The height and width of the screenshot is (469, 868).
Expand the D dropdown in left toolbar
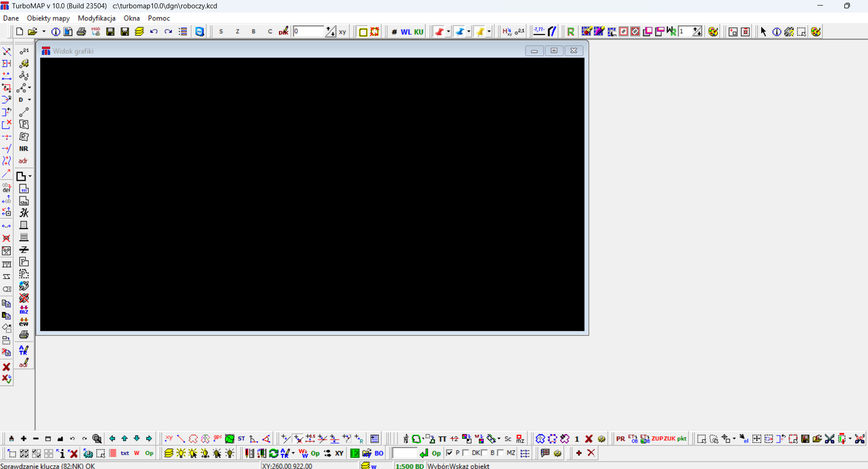[29, 99]
